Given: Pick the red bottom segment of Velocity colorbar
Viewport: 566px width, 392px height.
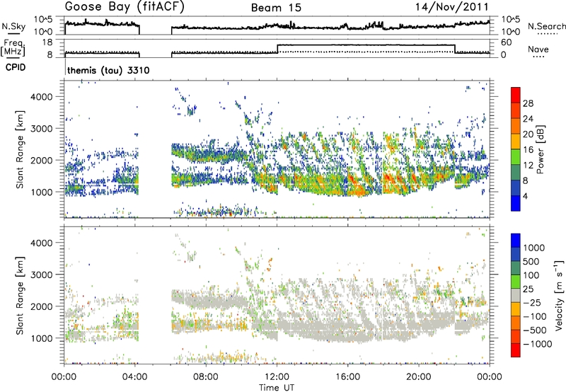Looking at the screenshot, I should (516, 350).
